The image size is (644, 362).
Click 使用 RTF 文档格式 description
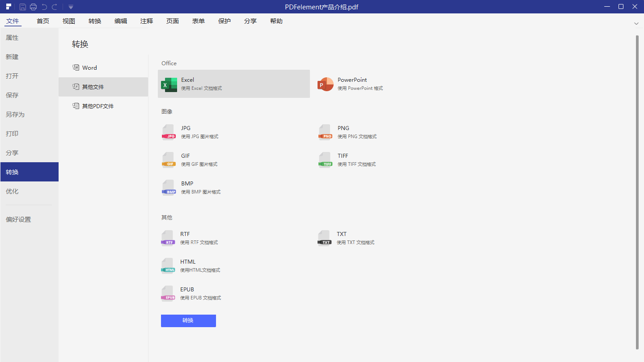pyautogui.click(x=199, y=243)
